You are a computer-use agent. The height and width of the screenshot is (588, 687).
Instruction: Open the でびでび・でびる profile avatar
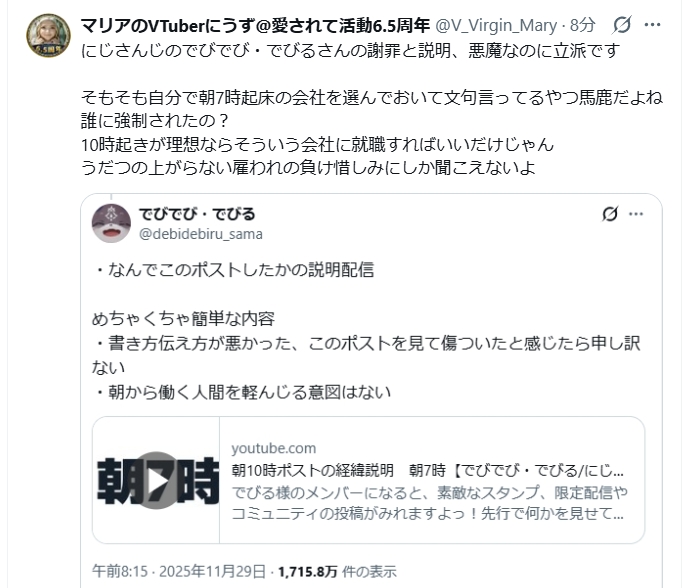111,223
